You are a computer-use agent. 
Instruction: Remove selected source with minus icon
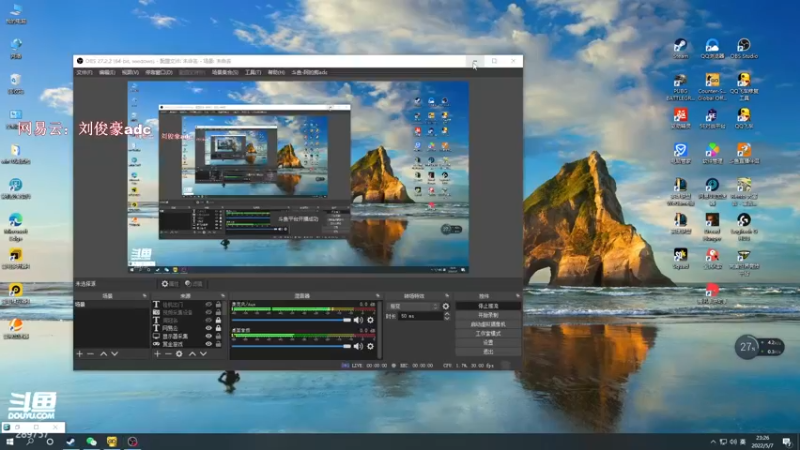tap(168, 354)
